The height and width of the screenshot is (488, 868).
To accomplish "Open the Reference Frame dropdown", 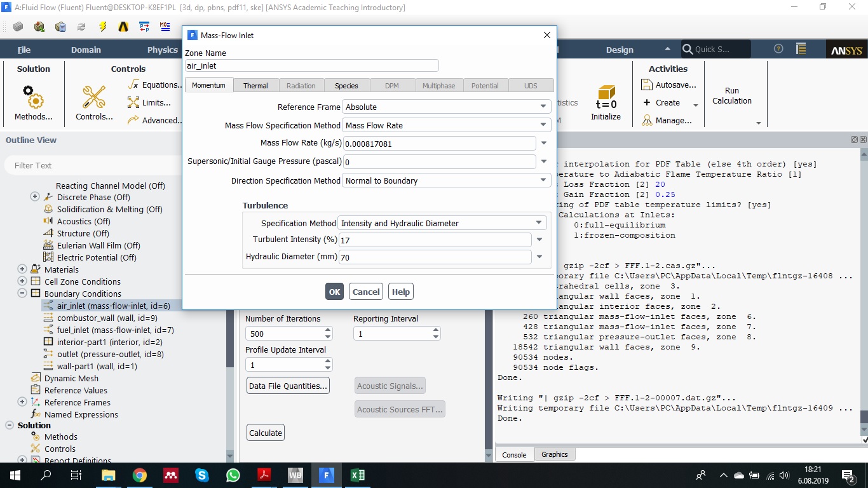I will [446, 107].
